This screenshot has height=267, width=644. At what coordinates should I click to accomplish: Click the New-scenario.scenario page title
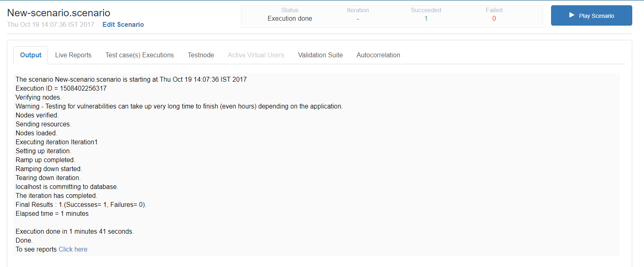tap(59, 13)
